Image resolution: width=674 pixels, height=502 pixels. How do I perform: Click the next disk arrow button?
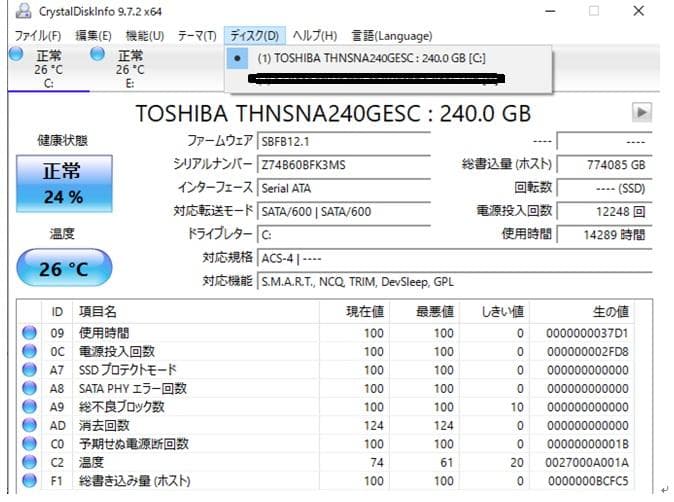[x=642, y=113]
